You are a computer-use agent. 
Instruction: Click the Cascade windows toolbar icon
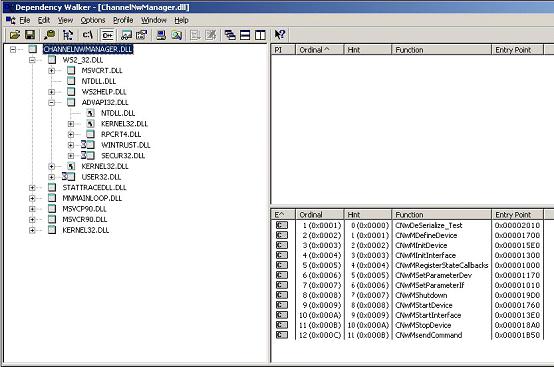[x=230, y=35]
